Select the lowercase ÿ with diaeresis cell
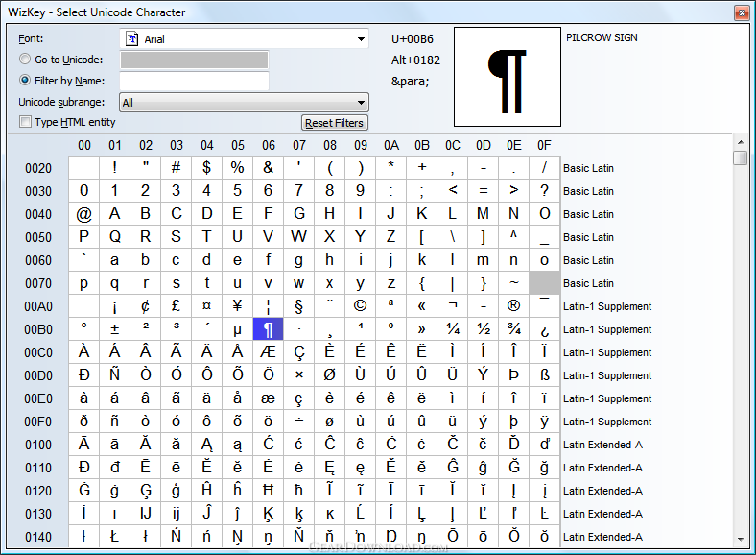This screenshot has height=555, width=756. click(x=544, y=422)
